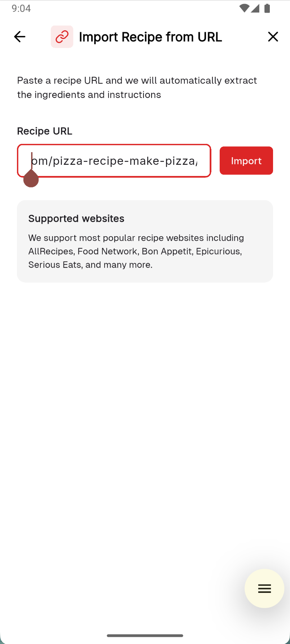Tap the Wi-Fi status icon
Screen dimensions: 290x644
click(x=244, y=8)
